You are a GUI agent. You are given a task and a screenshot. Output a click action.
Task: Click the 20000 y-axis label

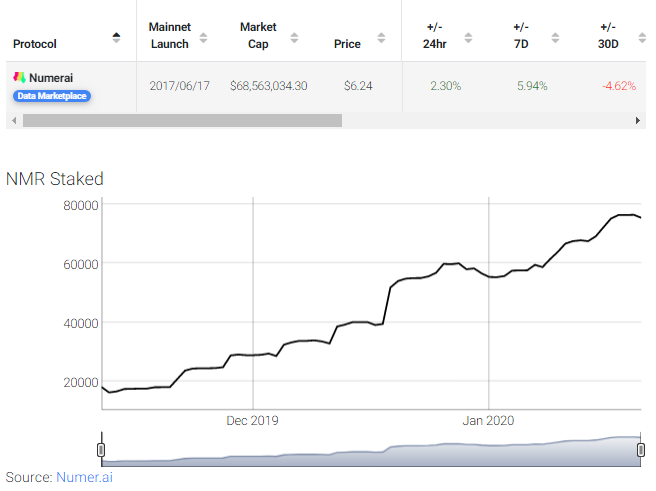pos(81,382)
